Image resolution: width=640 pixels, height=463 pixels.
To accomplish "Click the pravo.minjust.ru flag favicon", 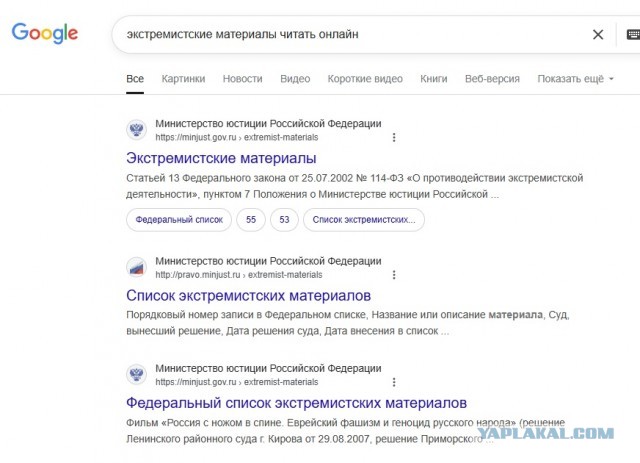I will (x=136, y=267).
